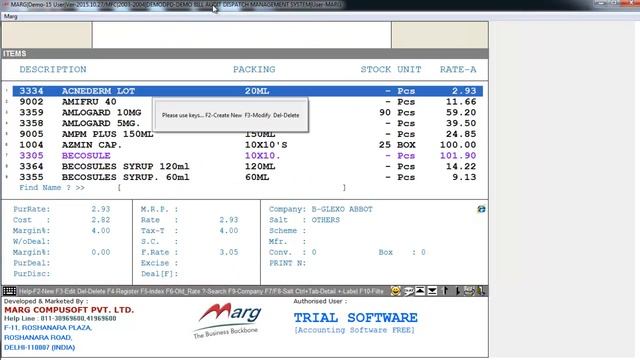This screenshot has height=360, width=640.
Task: Click TRIAL SOFTWARE heading
Action: tap(356, 318)
